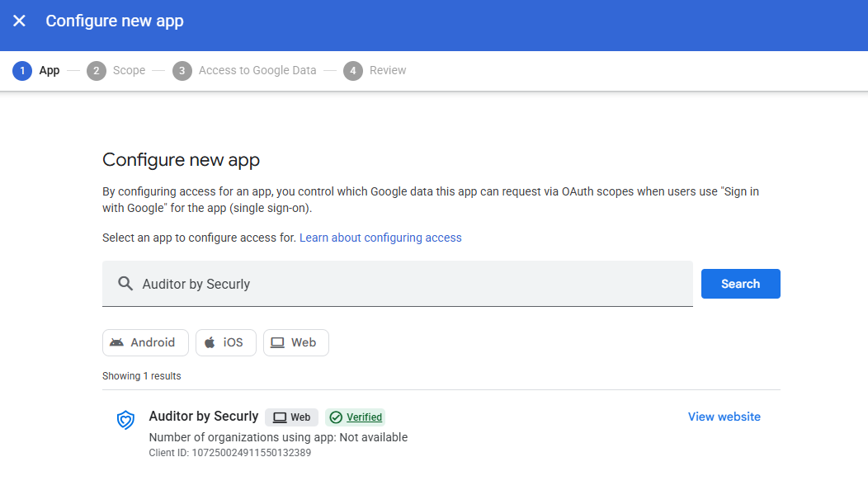The width and height of the screenshot is (868, 490).
Task: Filter results by Web apps
Action: [296, 342]
